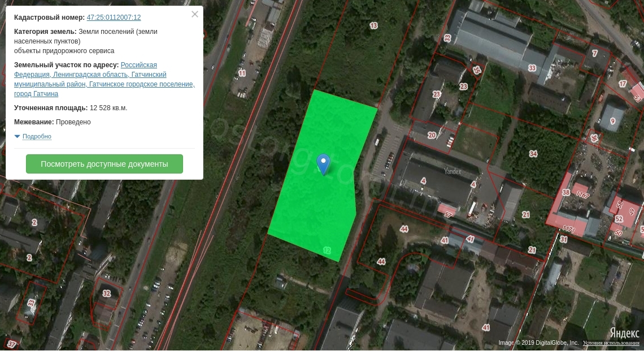Viewport: 644px width, 351px height.
Task: Select parcel label 11 on map
Action: point(242,73)
